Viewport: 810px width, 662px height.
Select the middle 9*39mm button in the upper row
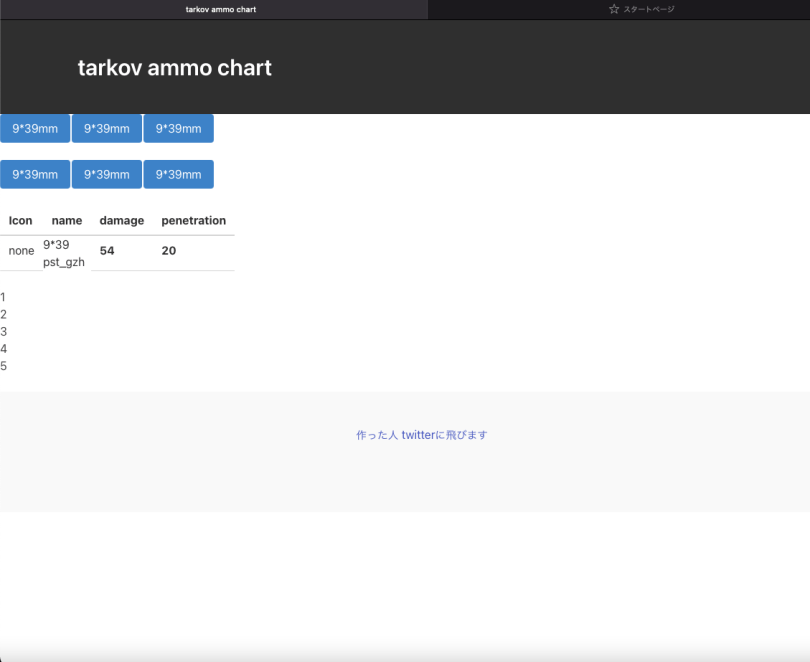(x=107, y=129)
